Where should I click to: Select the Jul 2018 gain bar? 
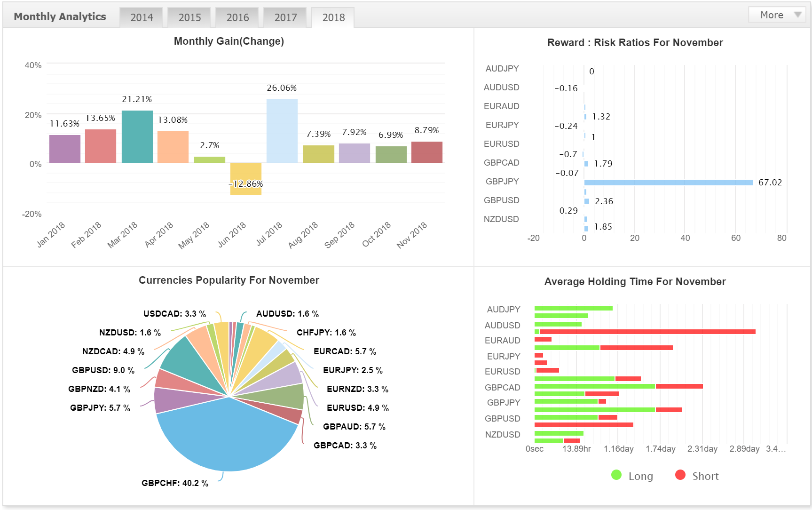(282, 131)
